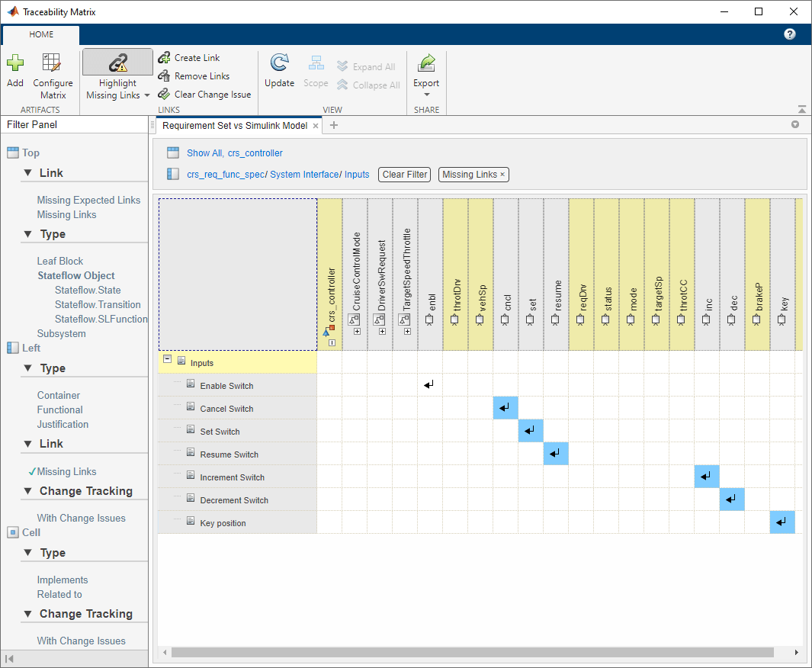The height and width of the screenshot is (668, 812).
Task: Remove the Missing Links filter chip
Action: (x=502, y=175)
